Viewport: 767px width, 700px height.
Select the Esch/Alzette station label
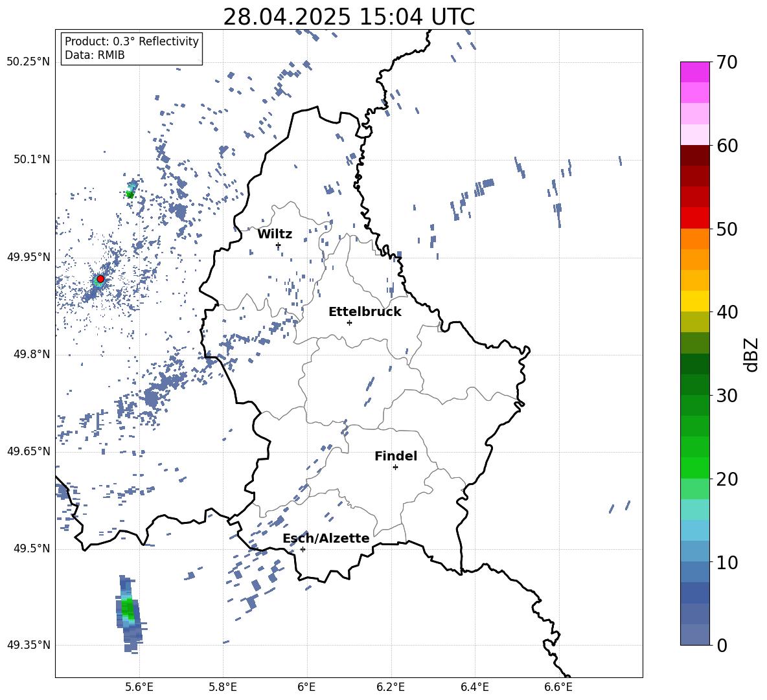pos(326,538)
